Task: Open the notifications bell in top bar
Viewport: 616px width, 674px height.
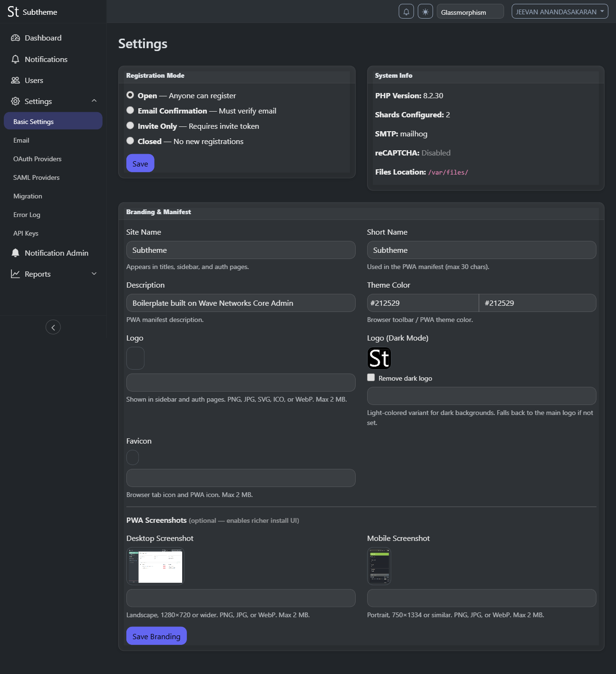Action: pyautogui.click(x=406, y=11)
